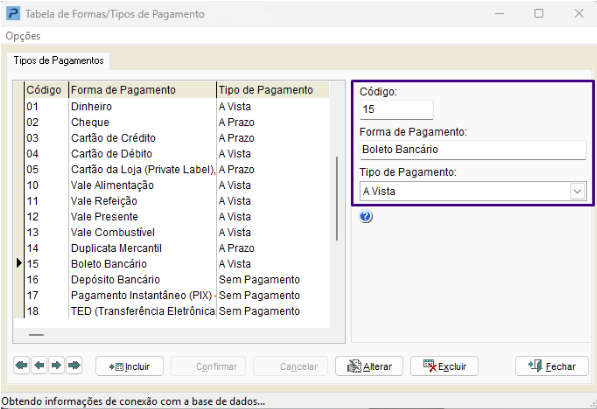Jump to last record arrow
Screen dimensions: 597x409
[74, 366]
